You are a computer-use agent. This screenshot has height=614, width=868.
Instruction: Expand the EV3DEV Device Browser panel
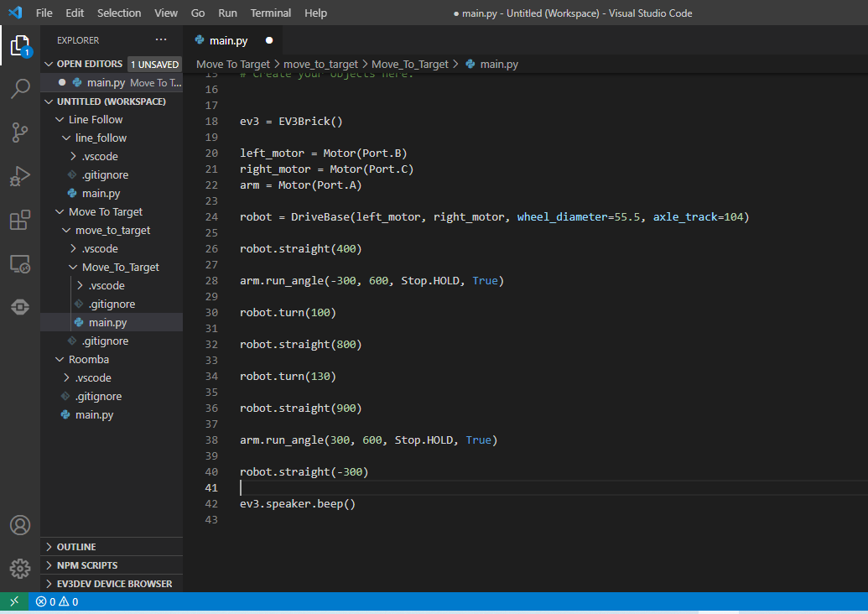[x=112, y=584]
